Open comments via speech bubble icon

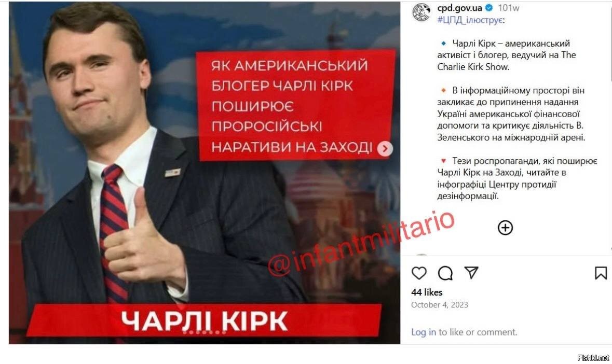click(445, 273)
